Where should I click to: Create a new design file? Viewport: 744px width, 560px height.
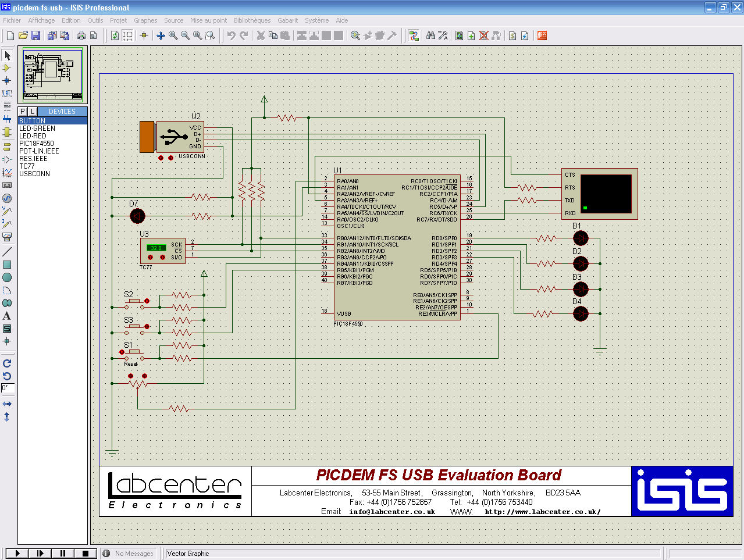click(x=10, y=35)
